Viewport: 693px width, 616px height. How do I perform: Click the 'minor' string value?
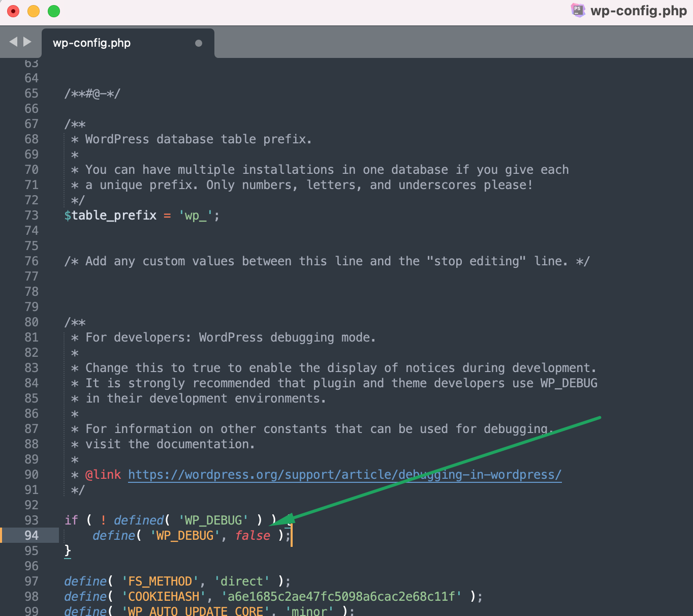(x=309, y=610)
